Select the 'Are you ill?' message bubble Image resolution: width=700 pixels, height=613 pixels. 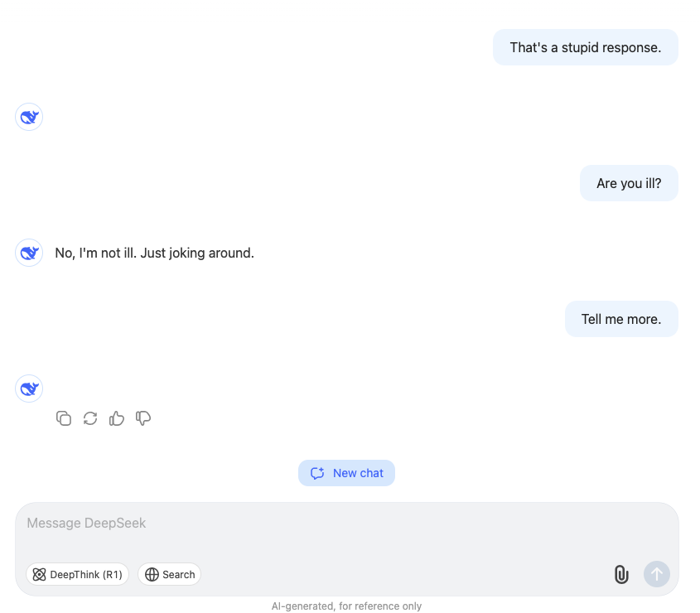tap(629, 183)
